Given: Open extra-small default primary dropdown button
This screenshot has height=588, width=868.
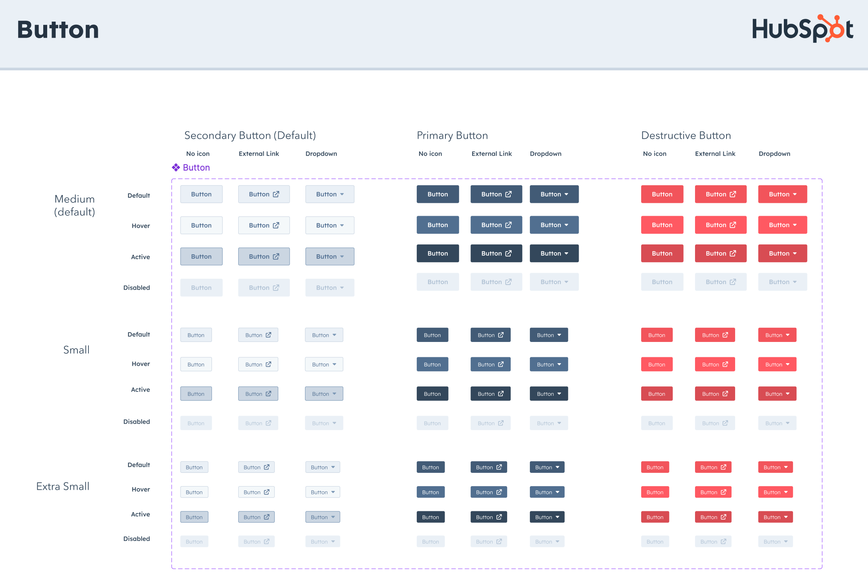Looking at the screenshot, I should (547, 467).
